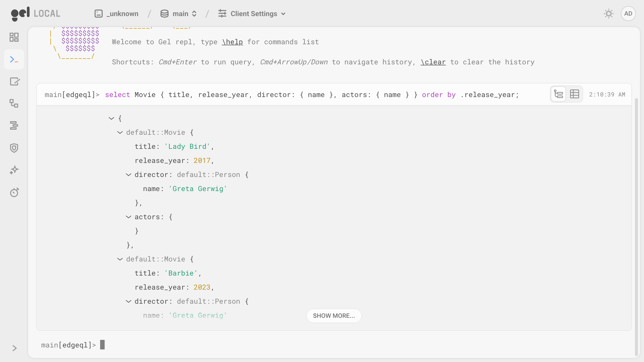Click the _unknown instance icon
This screenshot has height=362, width=644.
pos(98,14)
